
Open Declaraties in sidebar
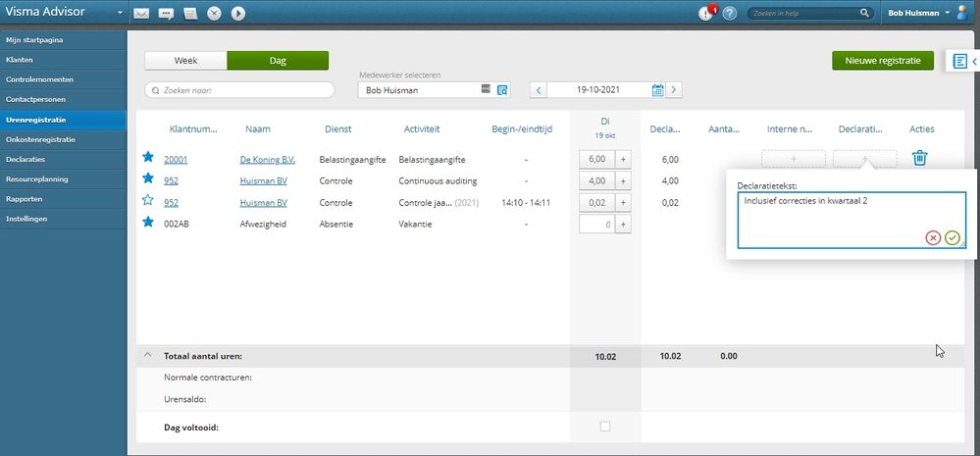63,159
